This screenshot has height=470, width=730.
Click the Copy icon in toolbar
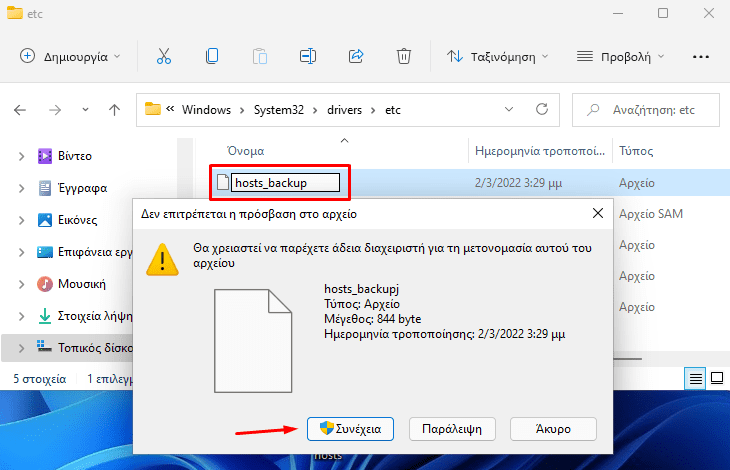click(x=212, y=56)
